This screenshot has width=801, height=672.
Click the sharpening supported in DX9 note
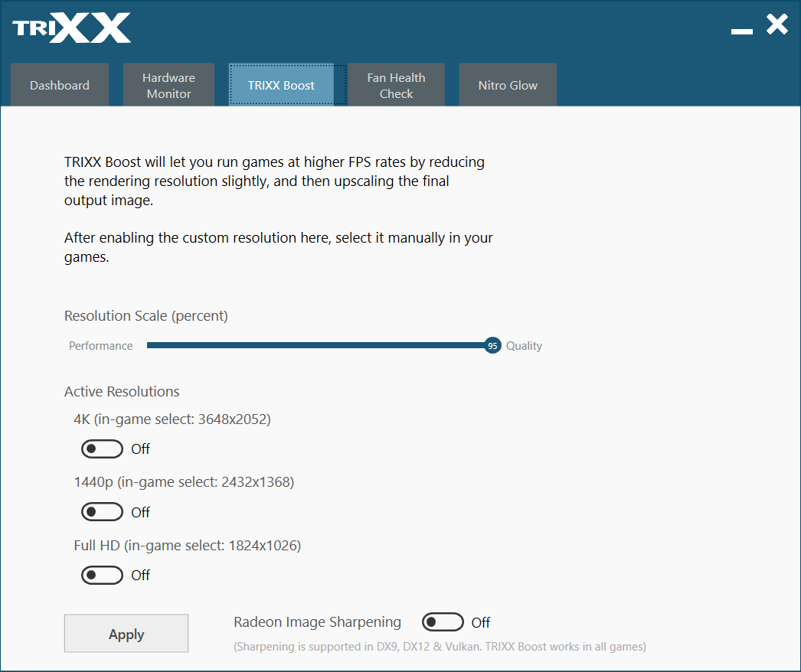pyautogui.click(x=440, y=647)
